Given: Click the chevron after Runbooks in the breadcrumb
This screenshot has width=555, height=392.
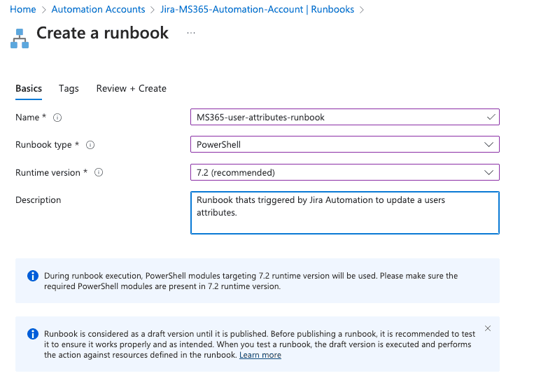Looking at the screenshot, I should (361, 10).
